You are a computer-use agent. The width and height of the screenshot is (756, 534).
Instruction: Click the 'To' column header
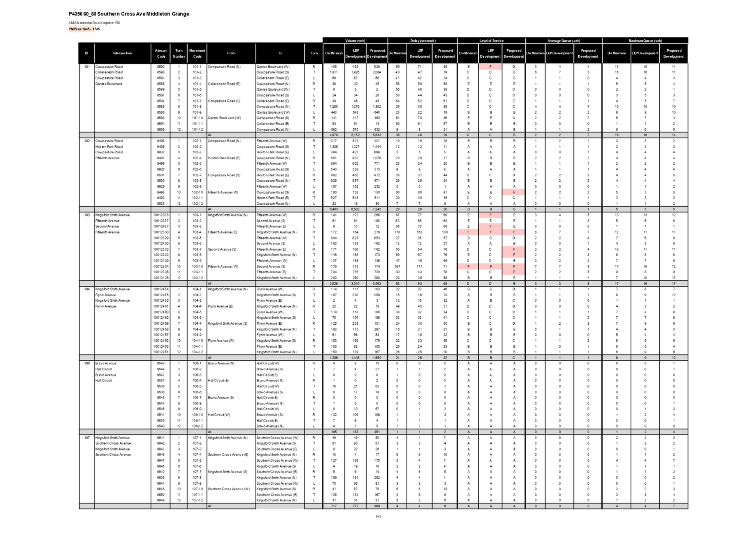[x=280, y=53]
